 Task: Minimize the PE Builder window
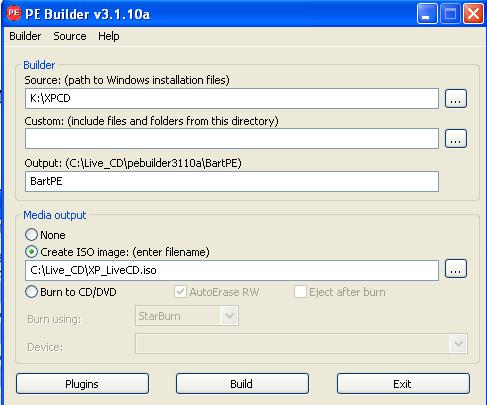427,14
